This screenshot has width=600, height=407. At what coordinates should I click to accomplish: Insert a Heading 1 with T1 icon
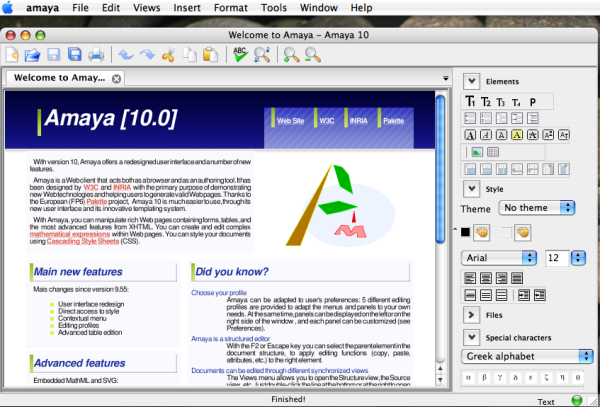pyautogui.click(x=471, y=102)
